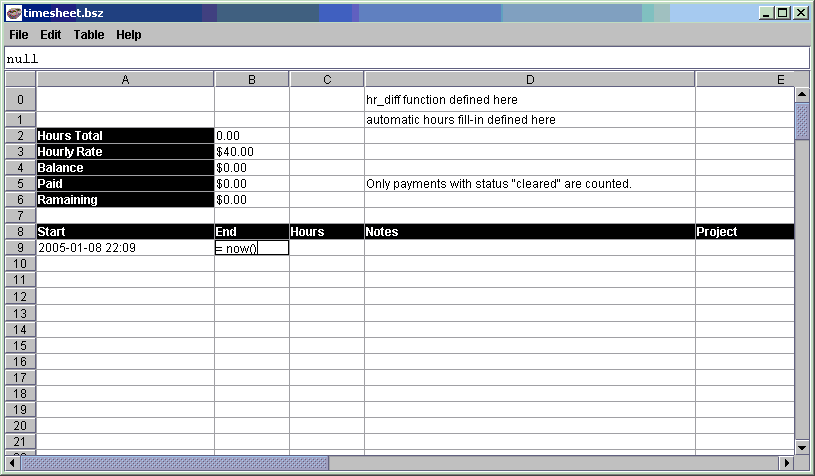Image resolution: width=815 pixels, height=476 pixels.
Task: Select the 'Ramaining' label cell
Action: pos(125,200)
